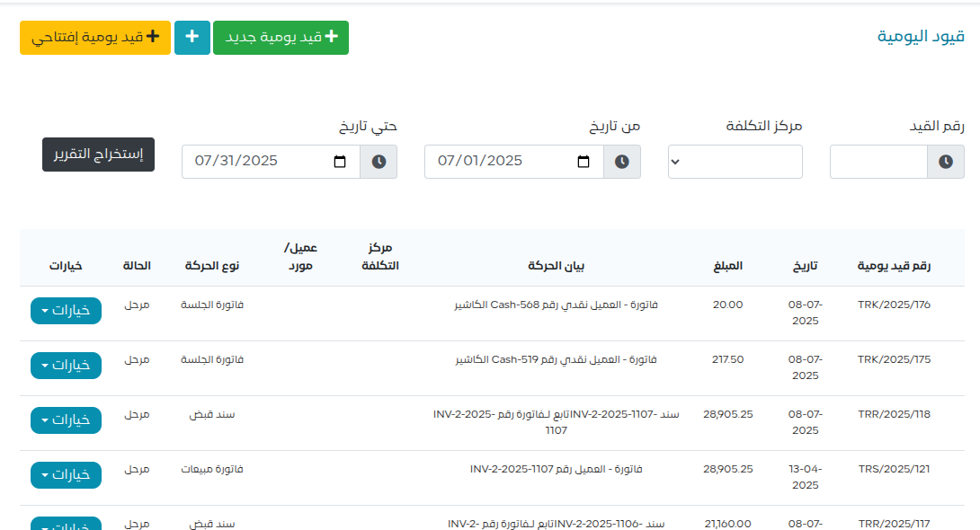Screen dimensions: 980x530
Task: Expand خيارات dropdown for TRR/2025/118
Action: click(66, 420)
